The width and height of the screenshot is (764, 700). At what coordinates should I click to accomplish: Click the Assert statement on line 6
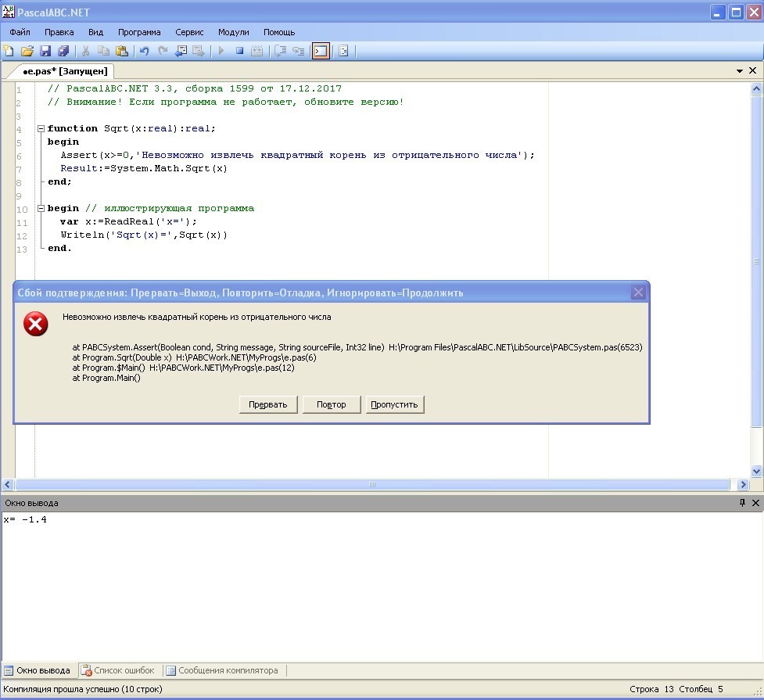(297, 156)
